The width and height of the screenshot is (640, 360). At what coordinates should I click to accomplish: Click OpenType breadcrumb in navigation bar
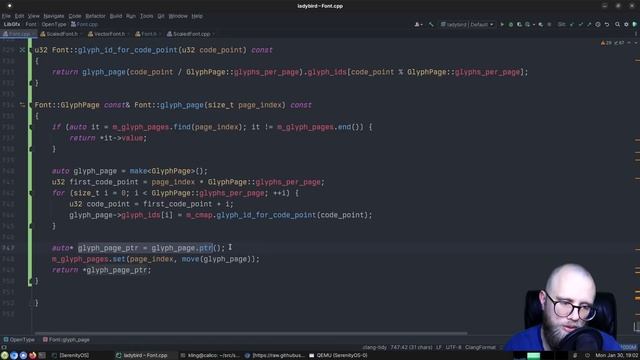54,24
